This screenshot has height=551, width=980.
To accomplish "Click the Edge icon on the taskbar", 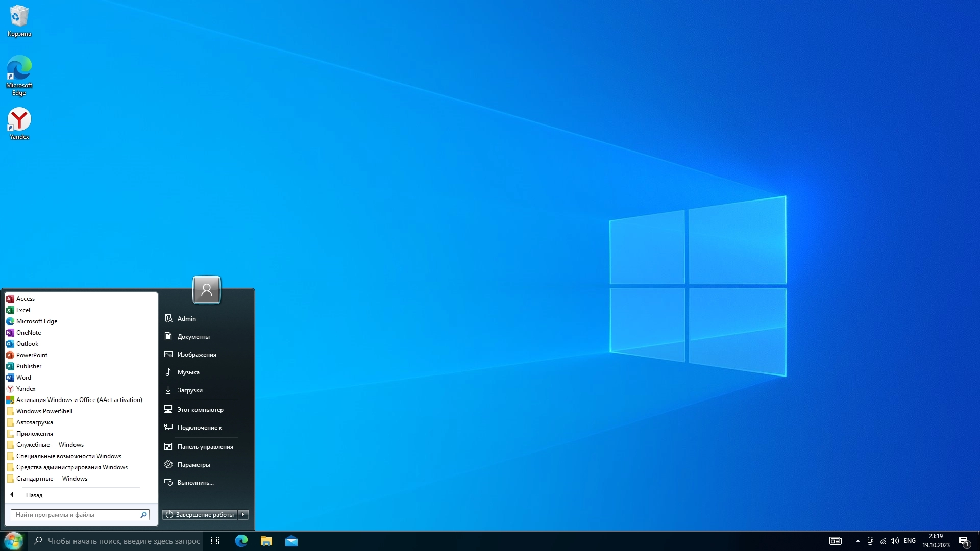I will tap(241, 541).
